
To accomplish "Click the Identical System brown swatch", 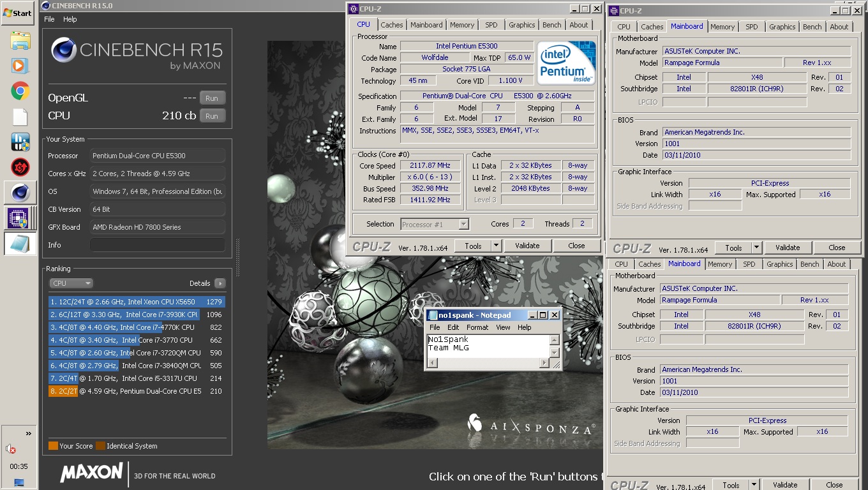I will pyautogui.click(x=100, y=446).
